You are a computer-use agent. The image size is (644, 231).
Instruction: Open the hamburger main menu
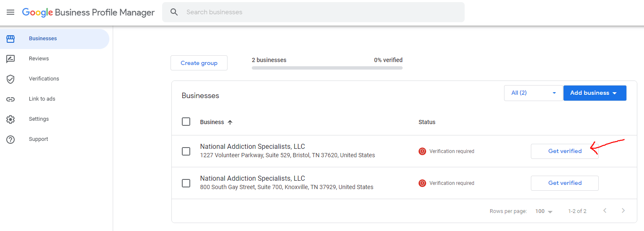coord(10,12)
